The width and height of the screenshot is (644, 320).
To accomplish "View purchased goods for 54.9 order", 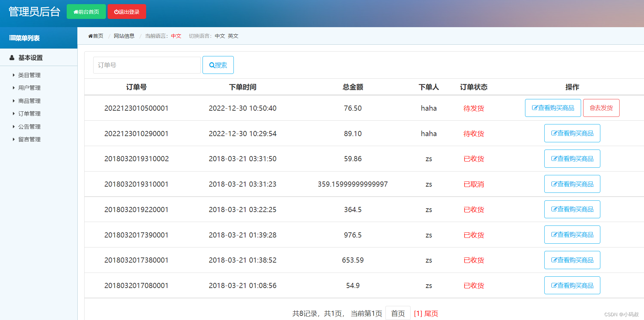I will (x=572, y=285).
